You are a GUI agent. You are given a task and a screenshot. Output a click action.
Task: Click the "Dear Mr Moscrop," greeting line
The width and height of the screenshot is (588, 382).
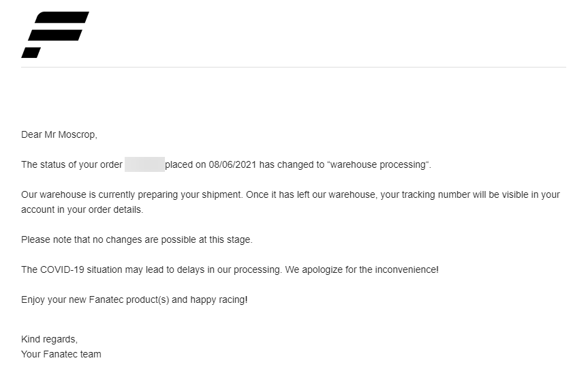point(59,134)
